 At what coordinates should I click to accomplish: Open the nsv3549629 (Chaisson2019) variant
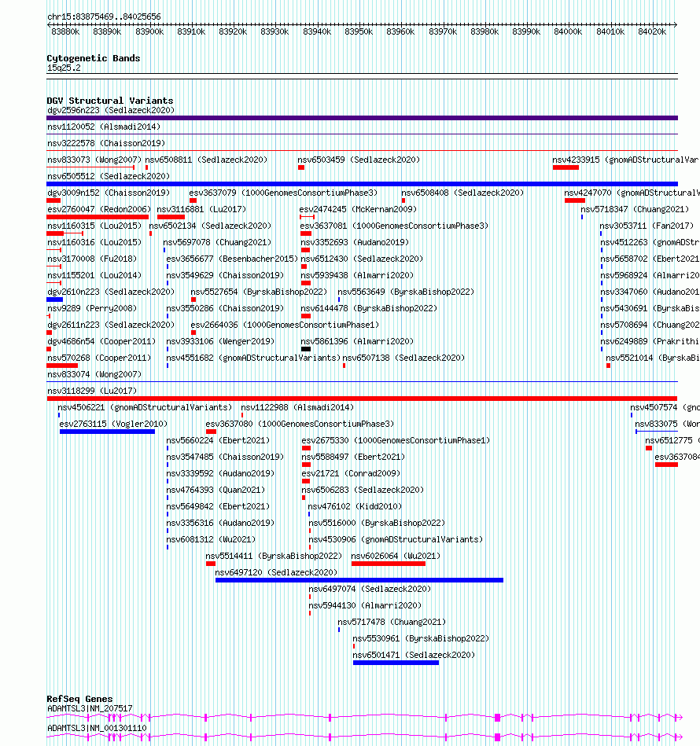coord(225,275)
